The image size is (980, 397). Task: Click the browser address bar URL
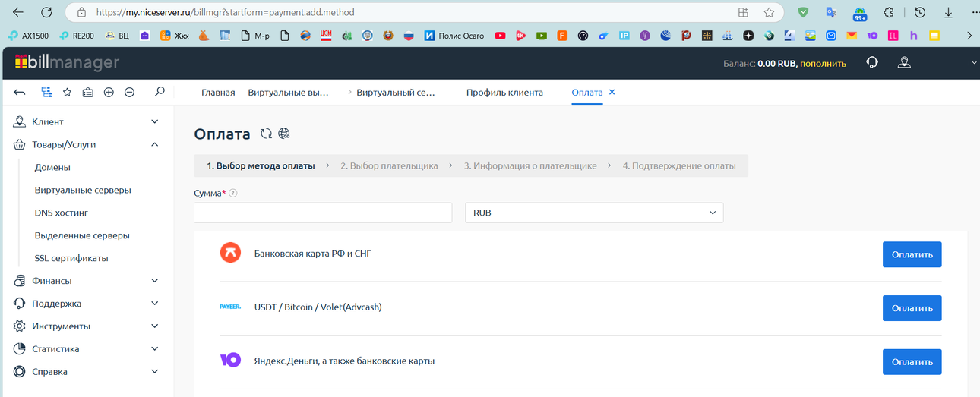(225, 13)
